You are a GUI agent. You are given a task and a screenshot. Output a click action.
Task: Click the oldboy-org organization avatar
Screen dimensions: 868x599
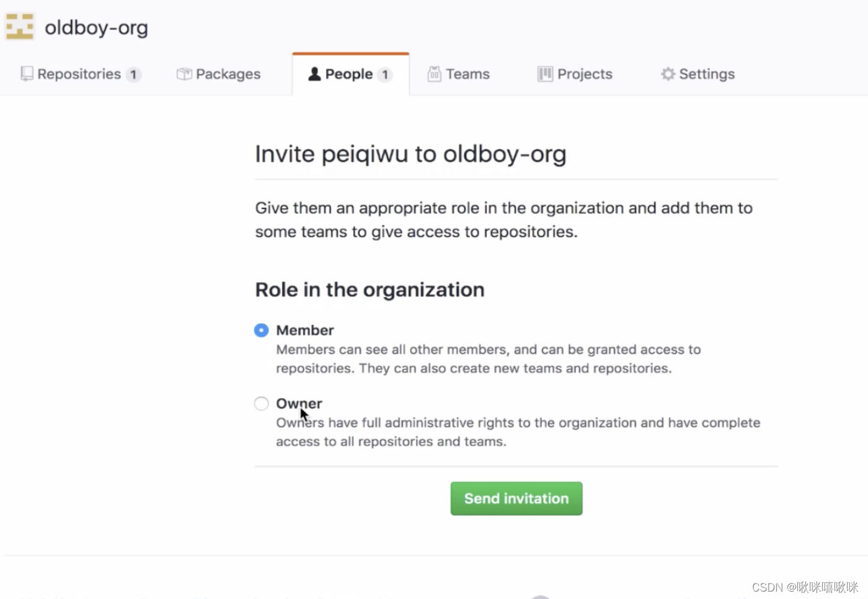[x=20, y=27]
